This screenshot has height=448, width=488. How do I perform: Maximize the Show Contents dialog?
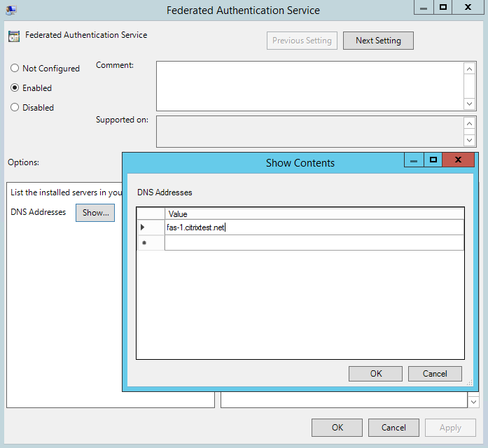click(433, 160)
